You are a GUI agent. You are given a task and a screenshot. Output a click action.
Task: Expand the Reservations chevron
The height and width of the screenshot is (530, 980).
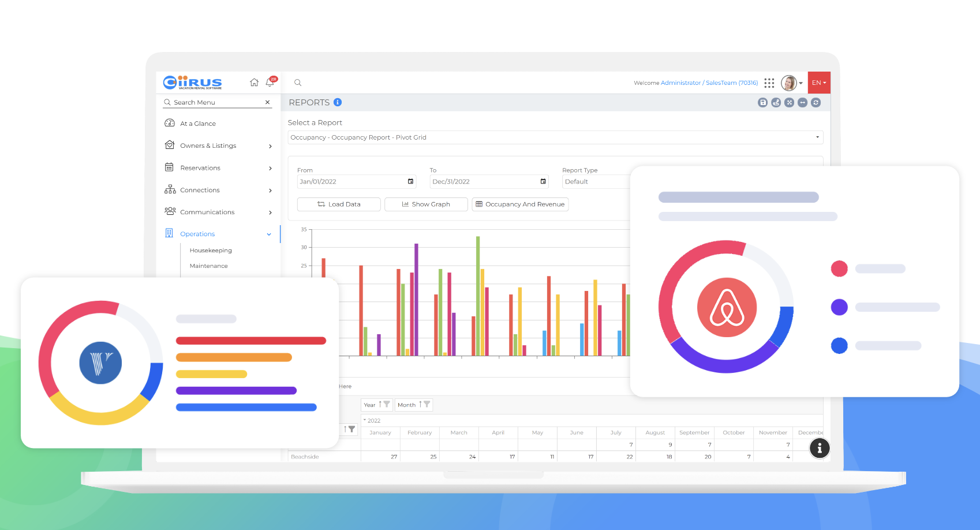[270, 168]
